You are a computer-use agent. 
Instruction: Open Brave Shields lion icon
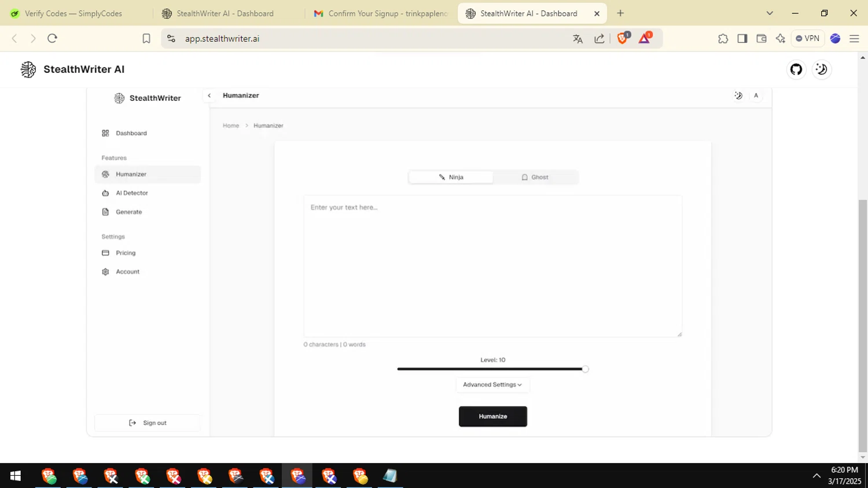[x=623, y=38]
